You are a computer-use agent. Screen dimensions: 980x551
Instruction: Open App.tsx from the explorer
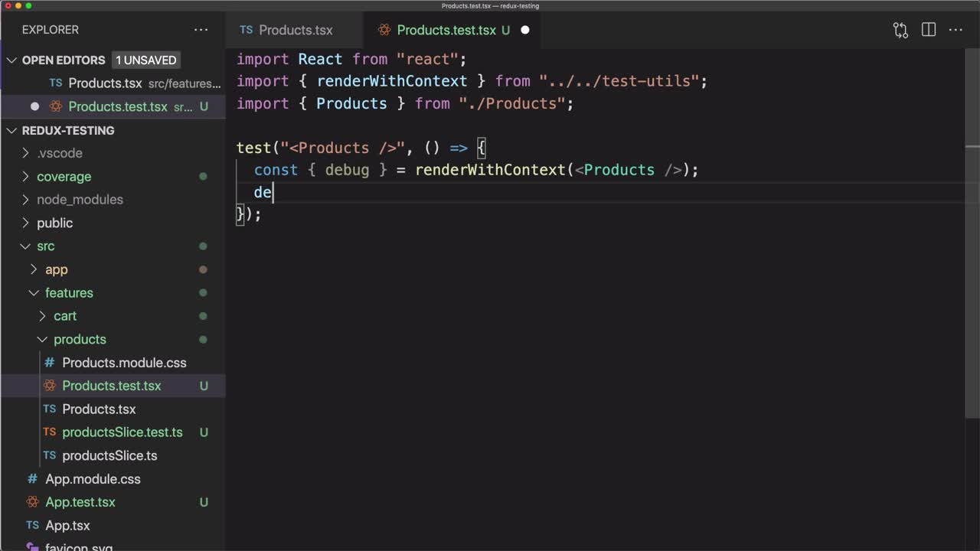[67, 526]
